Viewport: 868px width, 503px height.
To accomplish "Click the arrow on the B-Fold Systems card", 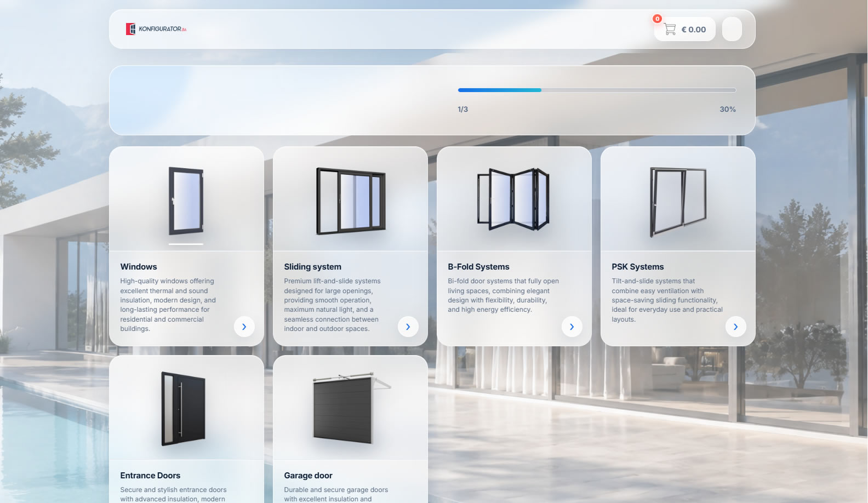I will [572, 327].
